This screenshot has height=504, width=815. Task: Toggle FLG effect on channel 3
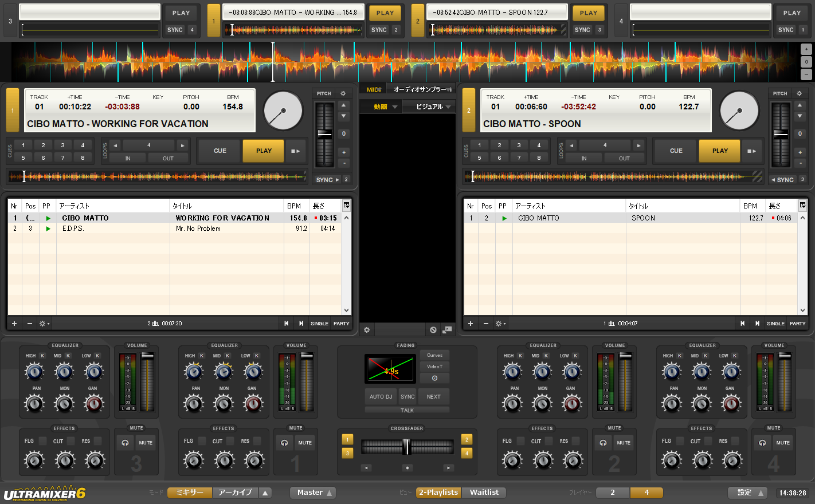tap(42, 441)
